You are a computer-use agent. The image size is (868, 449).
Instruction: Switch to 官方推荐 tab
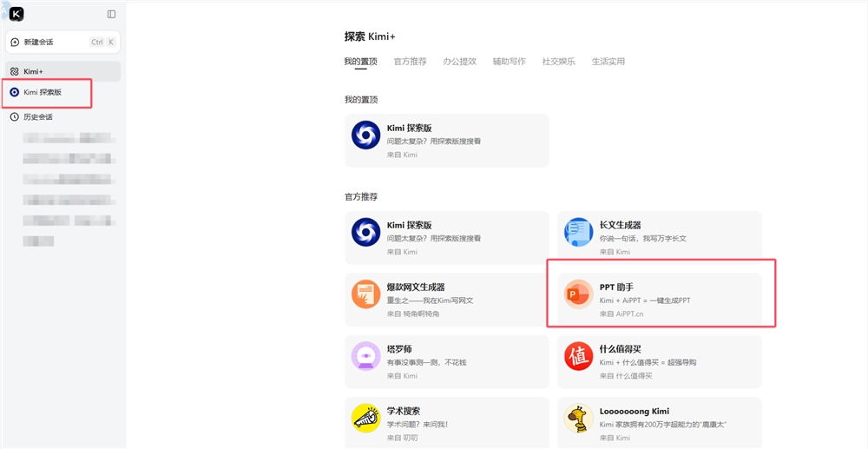(x=411, y=62)
